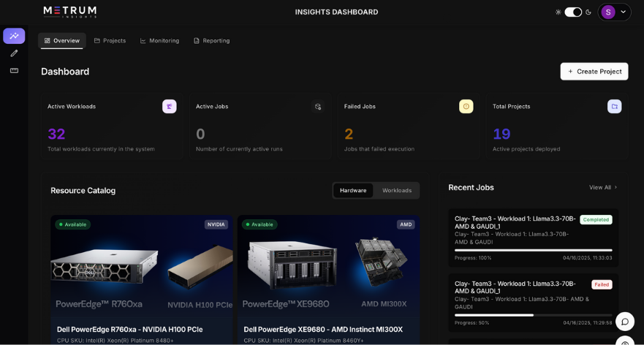Switch to the Reporting tab
Viewport: 644px width, 345px height.
(212, 41)
